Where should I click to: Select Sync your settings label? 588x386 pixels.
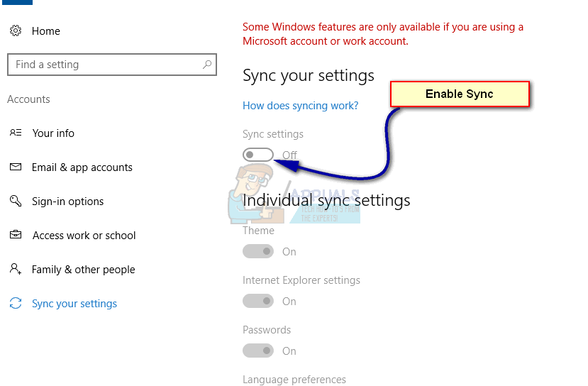click(74, 304)
